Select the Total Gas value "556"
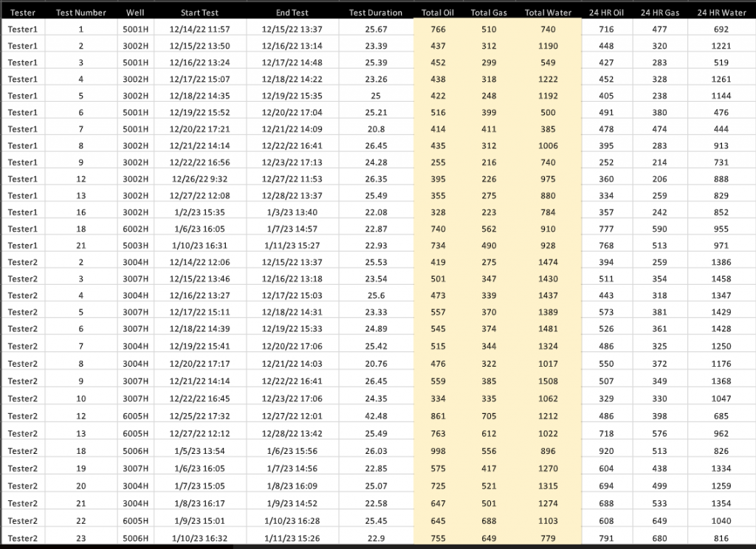Screen dimensions: 756x549 point(489,451)
